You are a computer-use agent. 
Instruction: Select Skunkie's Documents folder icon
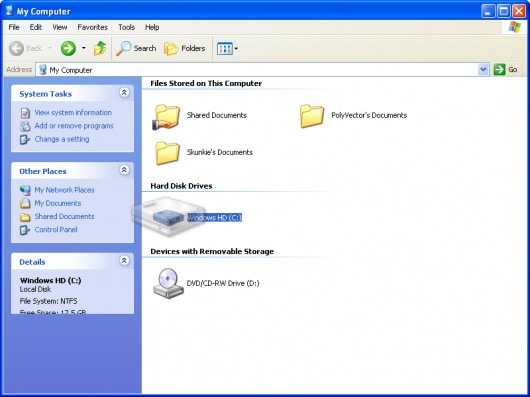tap(167, 153)
